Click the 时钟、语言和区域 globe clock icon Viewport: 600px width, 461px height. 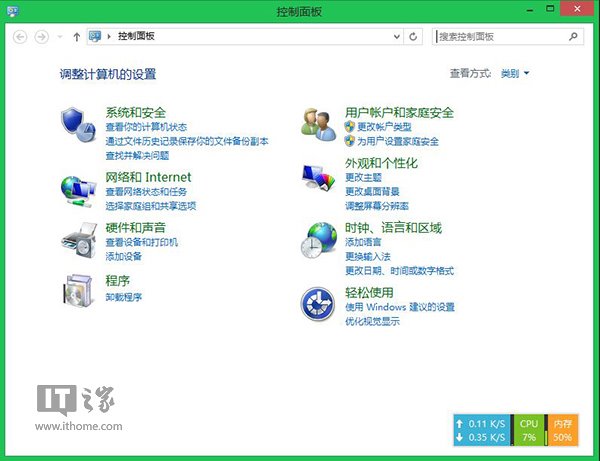(319, 240)
